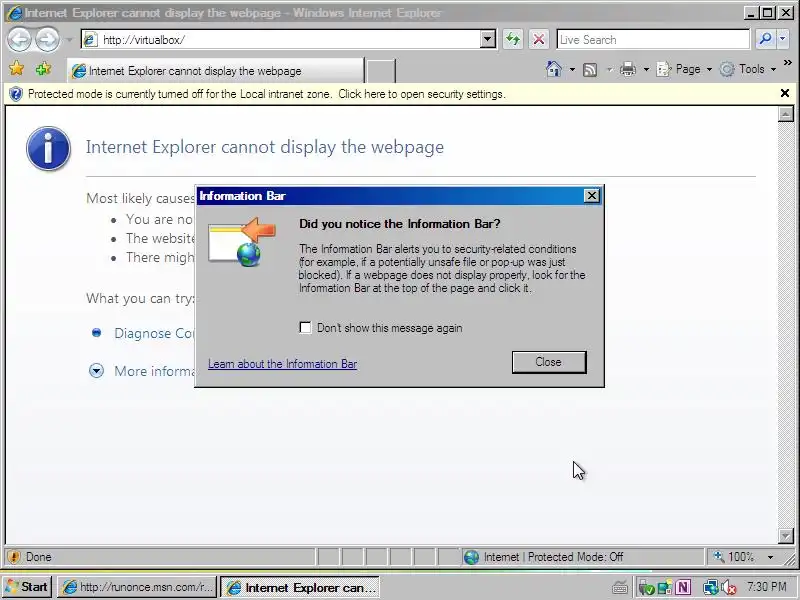Open the Tools menu
This screenshot has width=800, height=600.
(747, 69)
